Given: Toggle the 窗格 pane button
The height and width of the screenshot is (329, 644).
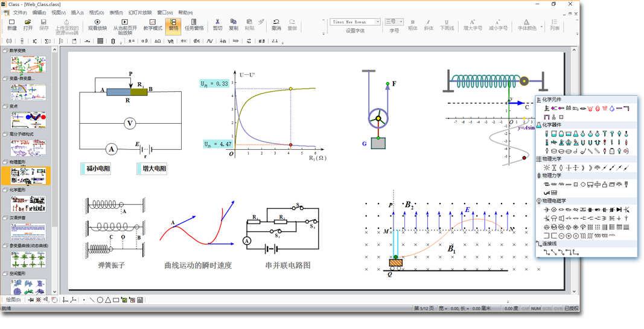Looking at the screenshot, I should tap(173, 24).
